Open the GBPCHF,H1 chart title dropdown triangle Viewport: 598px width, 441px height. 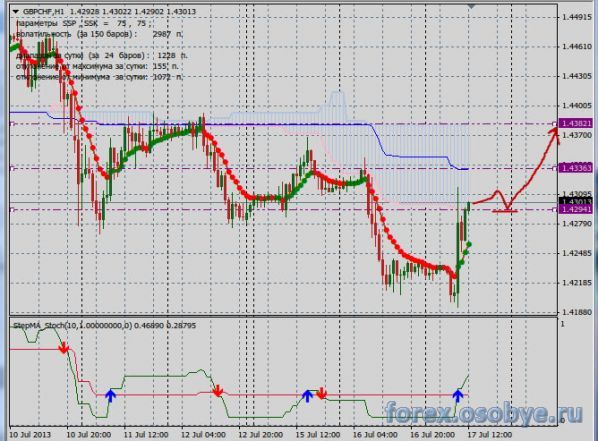coord(16,11)
